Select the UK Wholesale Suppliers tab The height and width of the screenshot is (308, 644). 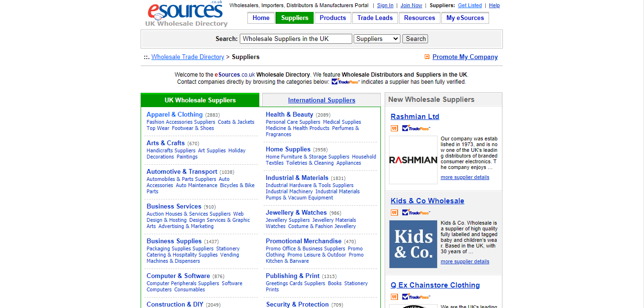pos(200,100)
